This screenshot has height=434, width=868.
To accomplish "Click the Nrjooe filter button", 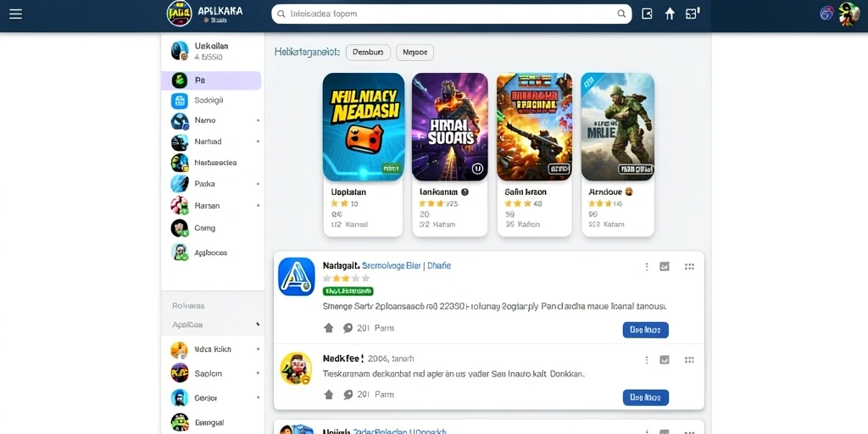I will click(415, 53).
